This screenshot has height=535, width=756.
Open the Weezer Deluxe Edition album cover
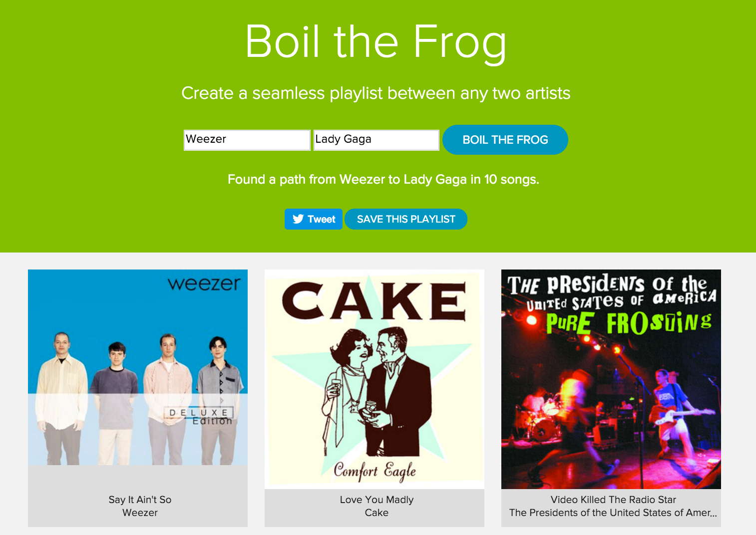tap(138, 367)
